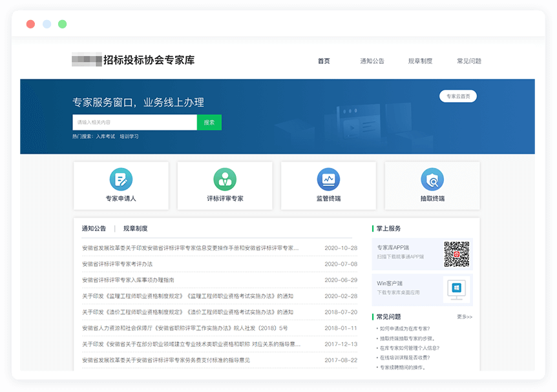Select the 抽取终端 search icon
This screenshot has width=557, height=392.
pos(432,179)
